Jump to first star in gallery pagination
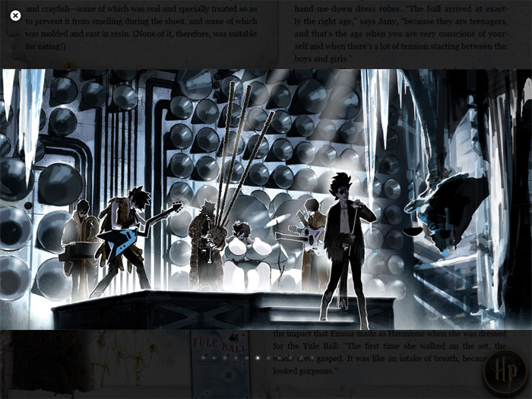The image size is (532, 399). (203, 358)
